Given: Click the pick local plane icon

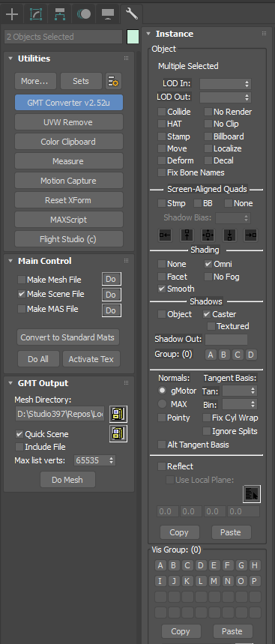Looking at the screenshot, I should [252, 494].
